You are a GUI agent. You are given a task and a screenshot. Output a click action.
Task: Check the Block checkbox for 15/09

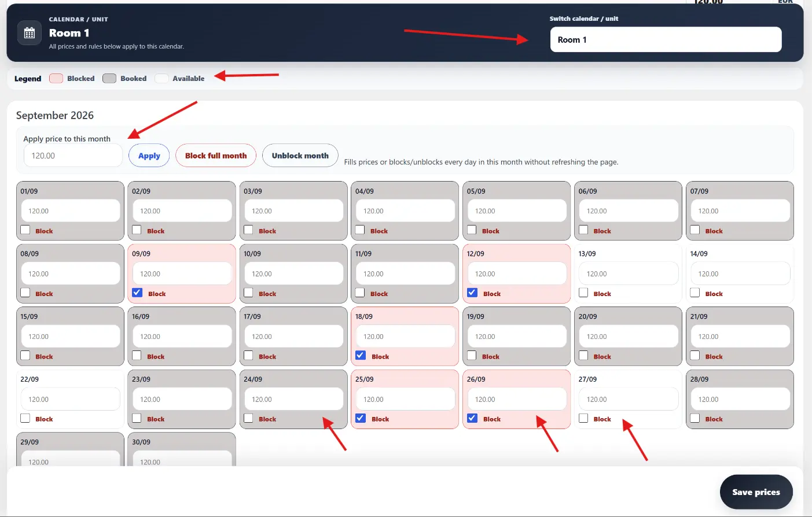[x=25, y=356]
